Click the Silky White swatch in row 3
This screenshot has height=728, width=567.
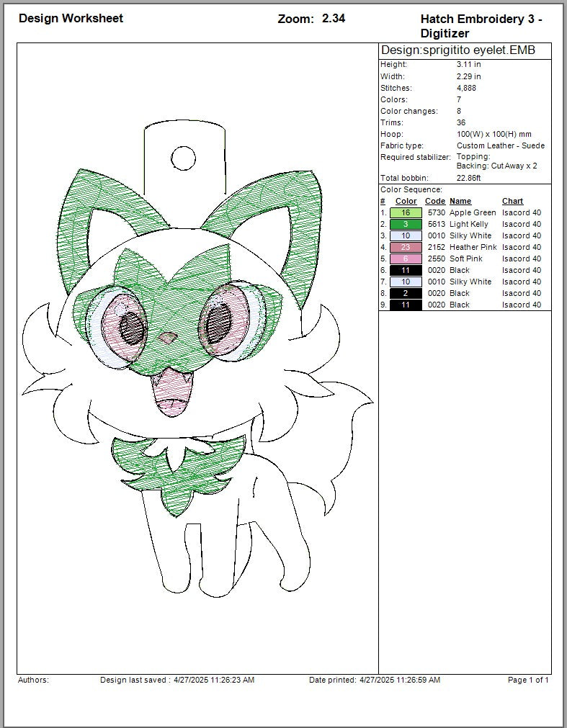tap(406, 235)
